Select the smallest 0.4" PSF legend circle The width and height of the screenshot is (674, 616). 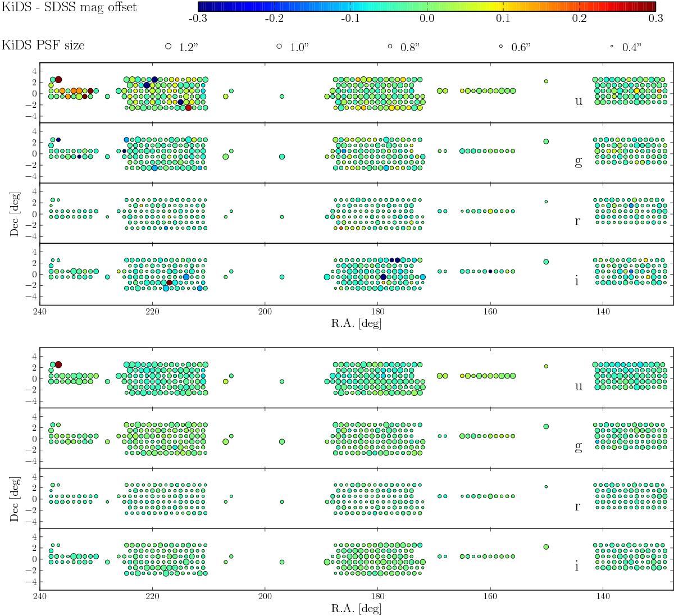[612, 47]
